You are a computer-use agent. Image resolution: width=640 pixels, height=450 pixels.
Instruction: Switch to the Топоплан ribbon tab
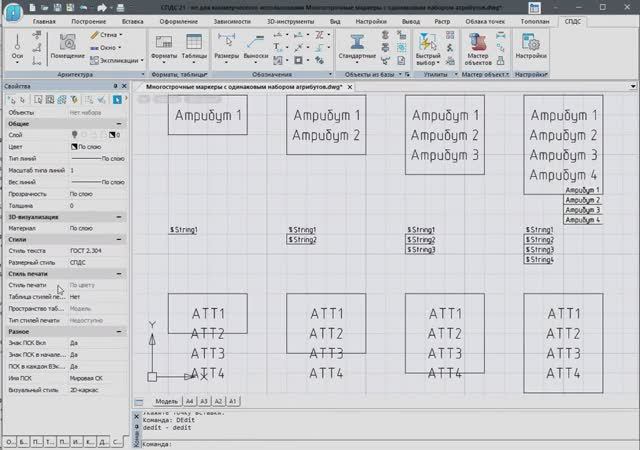(535, 22)
